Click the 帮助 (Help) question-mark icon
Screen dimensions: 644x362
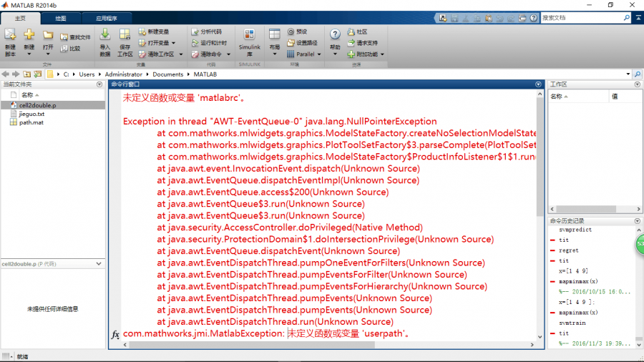point(335,34)
